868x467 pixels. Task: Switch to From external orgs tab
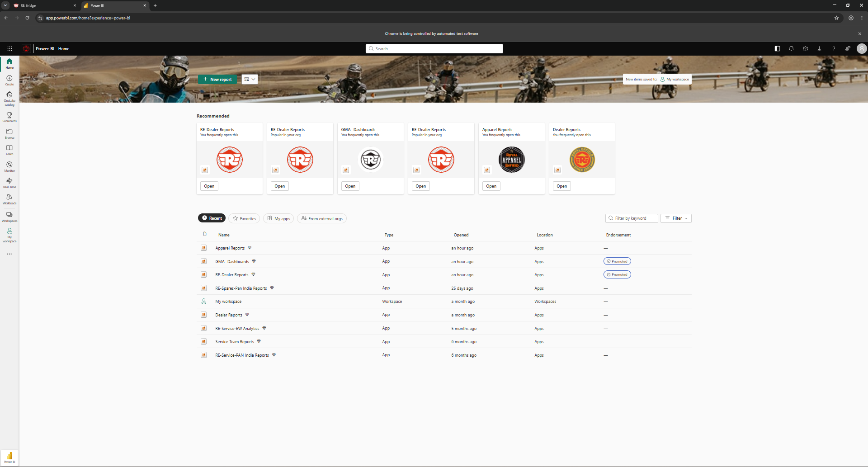click(x=322, y=218)
